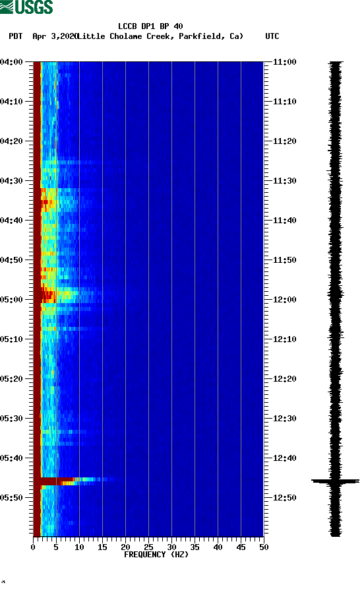Screen dimensions: 364x589
Task: Click the 05:30 PDT time label
Action: tap(12, 419)
